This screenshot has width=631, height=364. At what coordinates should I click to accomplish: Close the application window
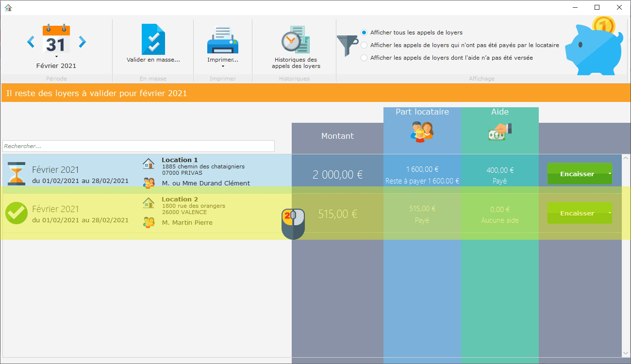coord(619,7)
